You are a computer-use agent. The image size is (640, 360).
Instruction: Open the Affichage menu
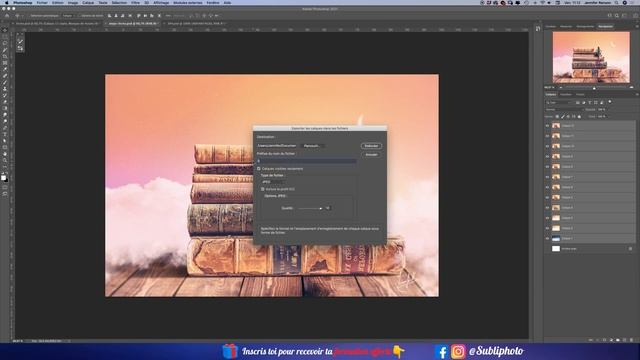click(x=161, y=2)
